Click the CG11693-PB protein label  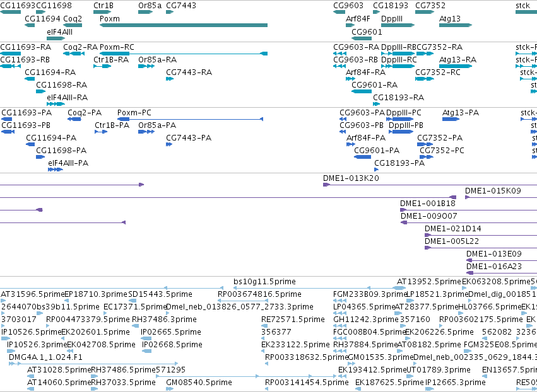[26, 125]
